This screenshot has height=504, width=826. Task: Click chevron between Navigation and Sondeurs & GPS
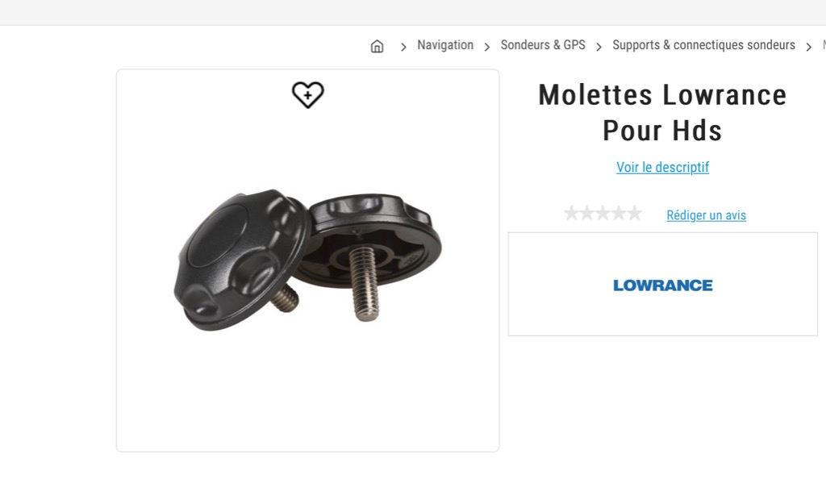click(487, 47)
